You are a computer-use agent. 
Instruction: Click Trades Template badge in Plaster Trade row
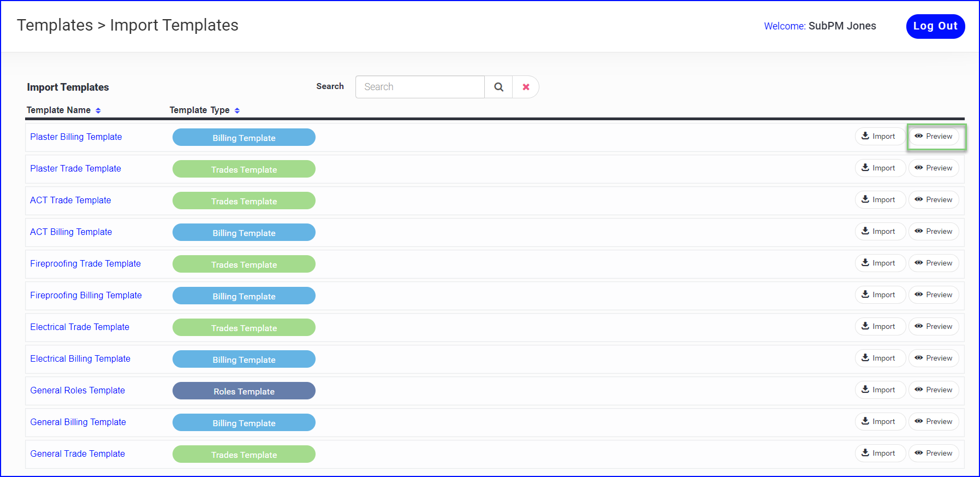click(x=244, y=169)
